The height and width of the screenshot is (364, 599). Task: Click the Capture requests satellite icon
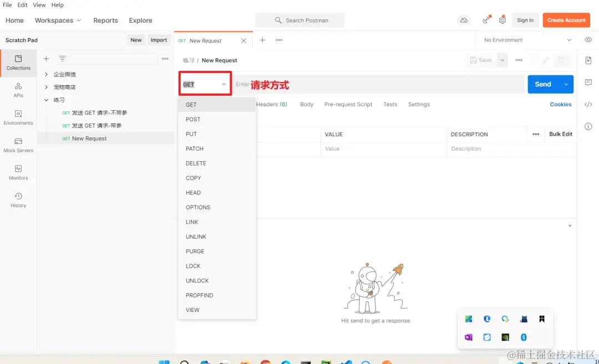pyautogui.click(x=486, y=20)
